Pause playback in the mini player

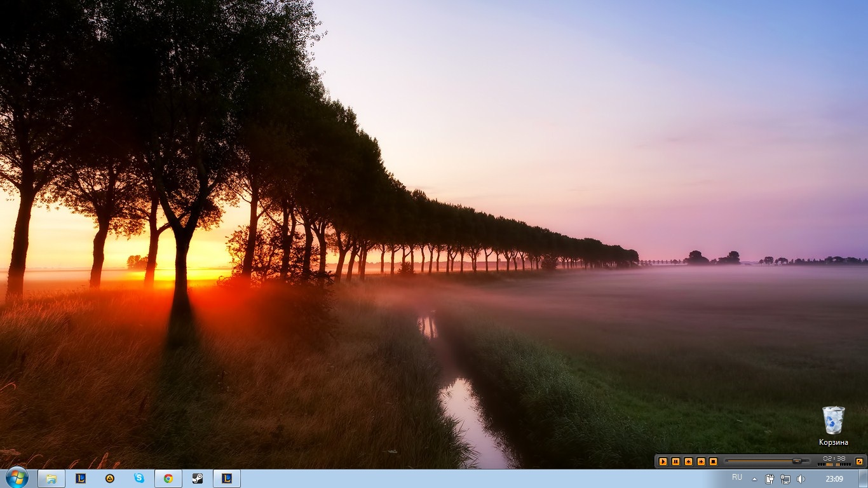(x=675, y=461)
